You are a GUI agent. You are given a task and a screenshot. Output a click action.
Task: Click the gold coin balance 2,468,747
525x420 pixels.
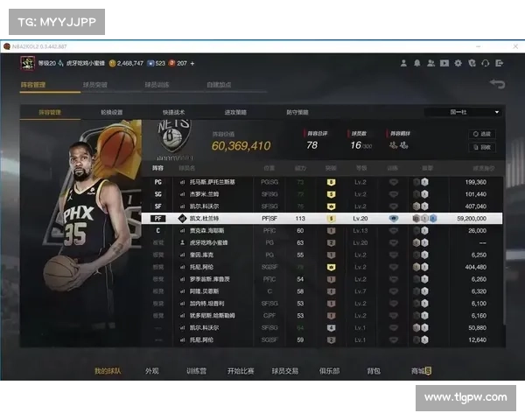[126, 63]
